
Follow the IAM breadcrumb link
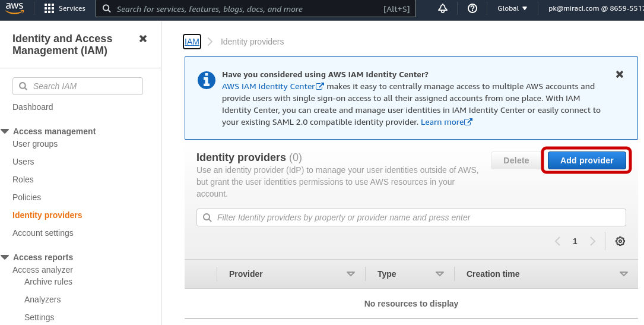pos(192,42)
